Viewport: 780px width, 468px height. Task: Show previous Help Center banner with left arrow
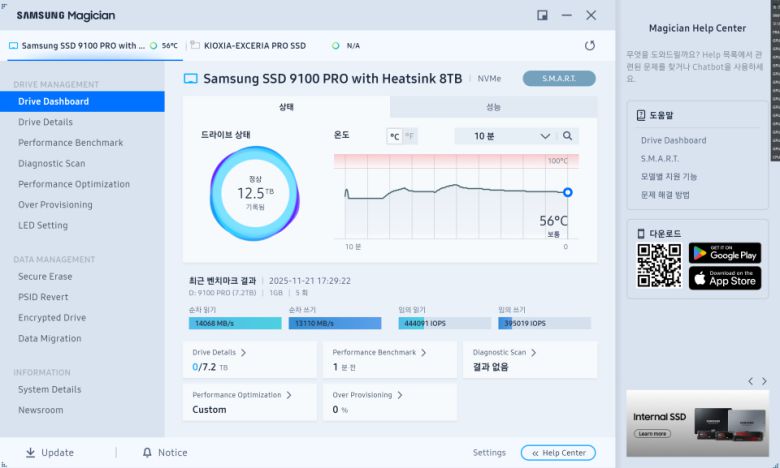coord(750,381)
